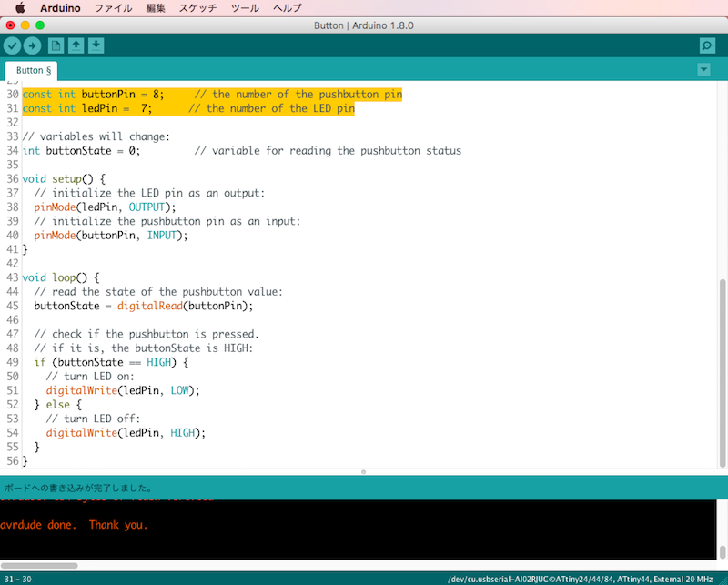Viewport: 728px width, 585px height.
Task: Click the '// turn LED on:' comment
Action: 90,377
